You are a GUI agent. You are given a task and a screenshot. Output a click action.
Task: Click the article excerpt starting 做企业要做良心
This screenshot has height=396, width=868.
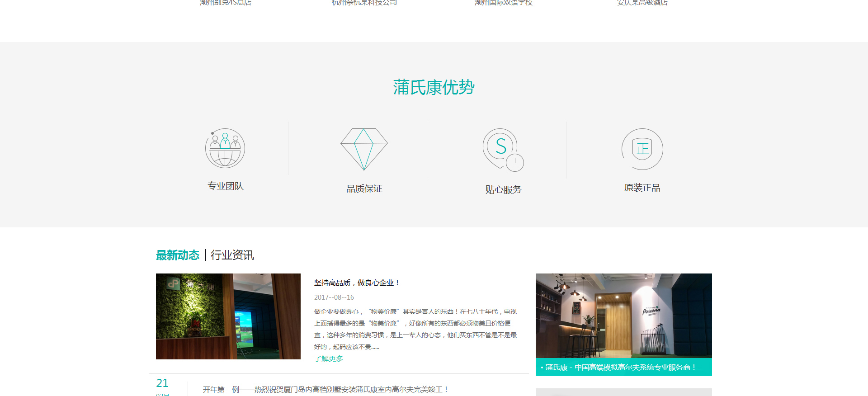415,329
